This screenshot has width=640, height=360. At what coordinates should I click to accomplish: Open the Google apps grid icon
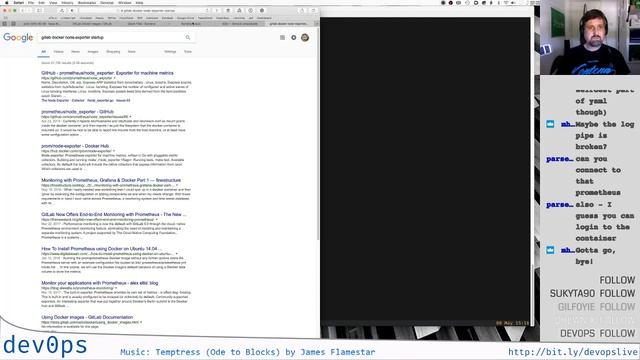point(282,38)
